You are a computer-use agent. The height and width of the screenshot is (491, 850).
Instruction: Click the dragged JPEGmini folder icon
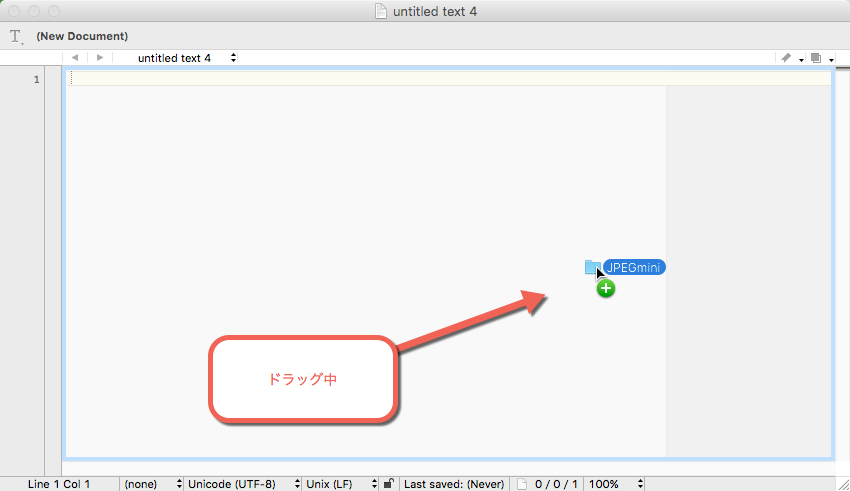click(592, 267)
